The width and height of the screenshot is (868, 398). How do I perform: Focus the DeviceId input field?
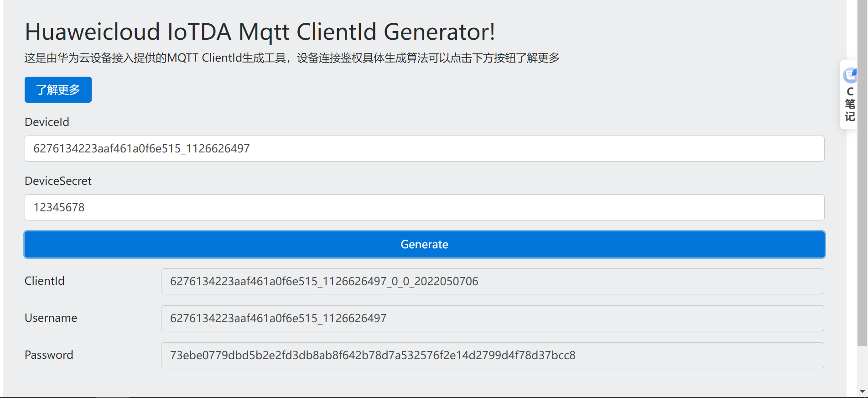(424, 149)
